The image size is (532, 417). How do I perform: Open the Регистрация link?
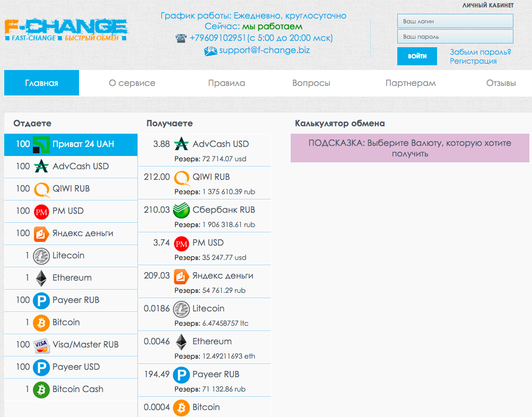point(473,61)
